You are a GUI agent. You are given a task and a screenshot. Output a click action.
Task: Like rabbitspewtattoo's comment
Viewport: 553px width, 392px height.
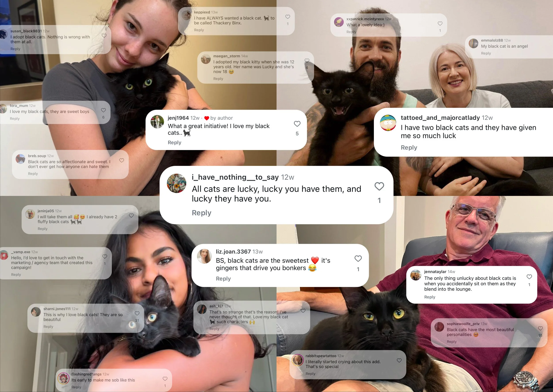coord(399,360)
